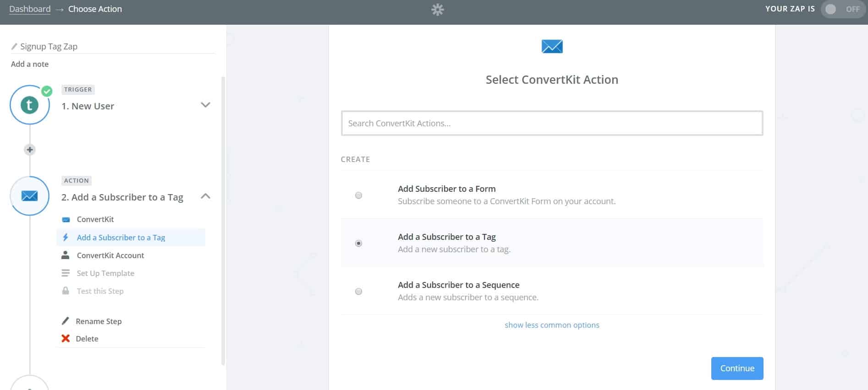Image resolution: width=868 pixels, height=390 pixels.
Task: Click the lightning bolt action icon
Action: click(66, 237)
